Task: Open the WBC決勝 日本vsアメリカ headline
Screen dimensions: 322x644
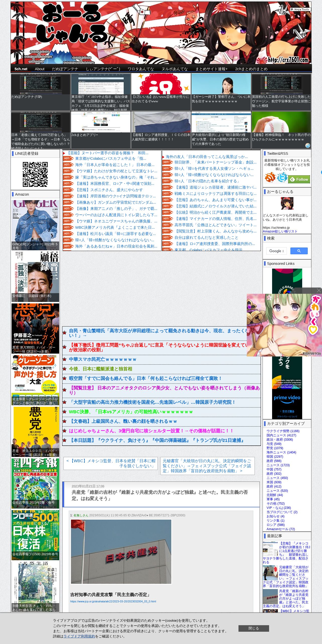Action: (x=131, y=412)
